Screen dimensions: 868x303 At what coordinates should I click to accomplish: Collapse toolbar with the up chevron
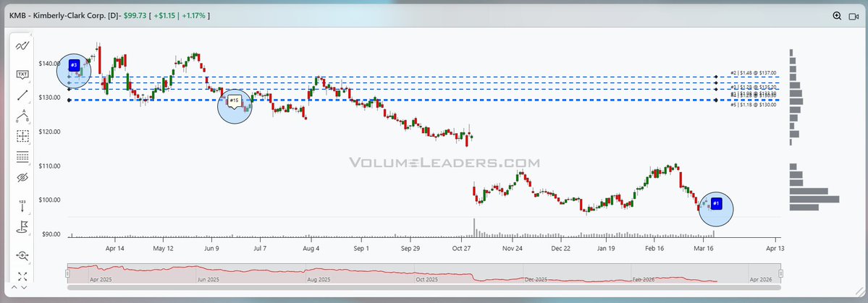tap(14, 287)
